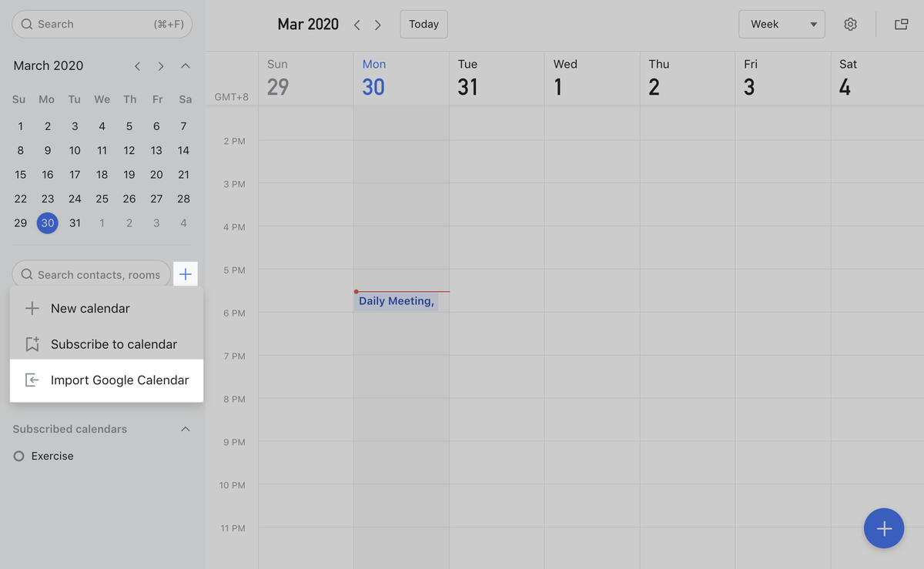Go to previous week in header

tap(357, 25)
